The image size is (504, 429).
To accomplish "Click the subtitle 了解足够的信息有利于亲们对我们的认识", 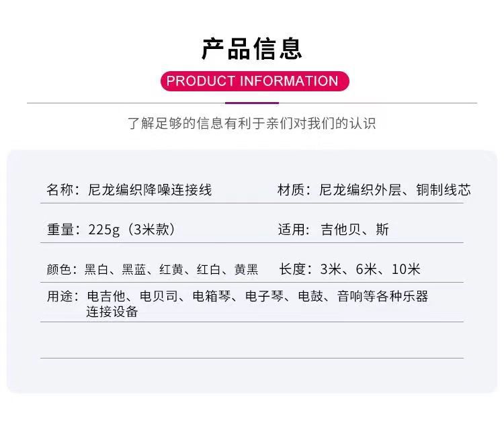I will coord(252,124).
